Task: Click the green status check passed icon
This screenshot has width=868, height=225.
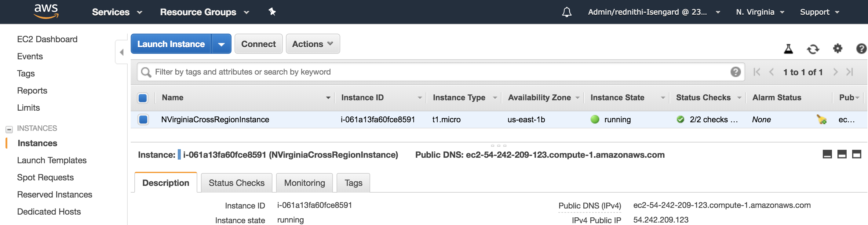Action: (680, 120)
